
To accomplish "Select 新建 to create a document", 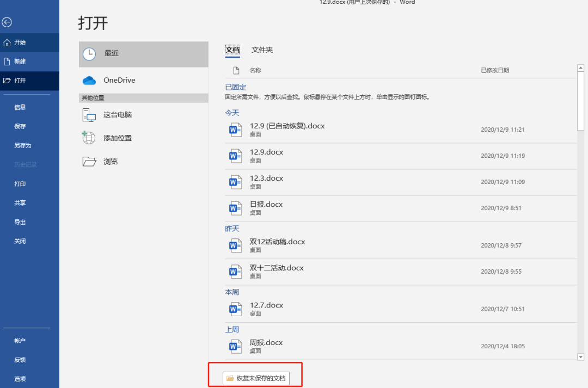I will click(x=29, y=61).
